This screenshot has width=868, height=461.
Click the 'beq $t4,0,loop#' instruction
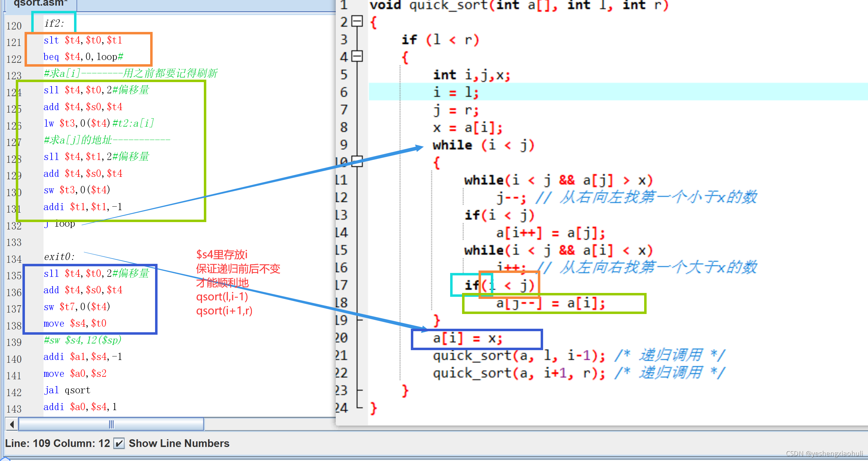click(83, 57)
